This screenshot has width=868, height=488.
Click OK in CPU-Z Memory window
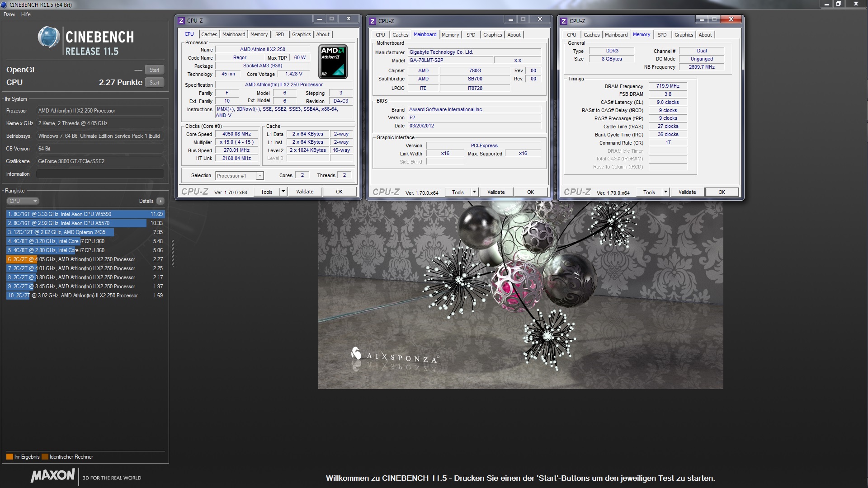(x=722, y=192)
